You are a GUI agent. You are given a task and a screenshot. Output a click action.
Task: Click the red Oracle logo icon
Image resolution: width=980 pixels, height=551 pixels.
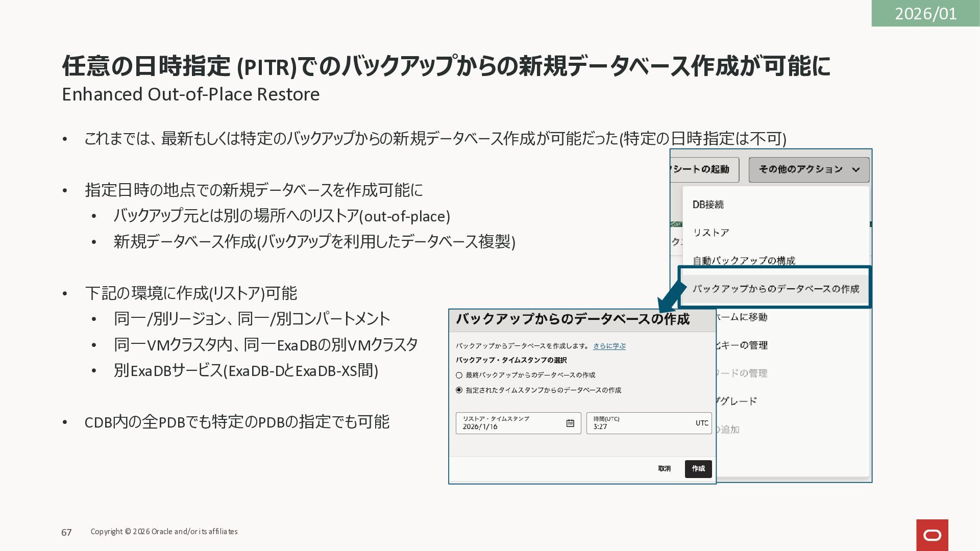click(x=932, y=535)
